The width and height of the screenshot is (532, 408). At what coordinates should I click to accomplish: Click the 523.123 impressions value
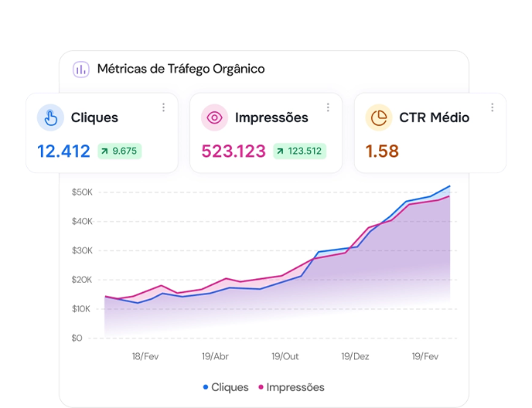[233, 151]
